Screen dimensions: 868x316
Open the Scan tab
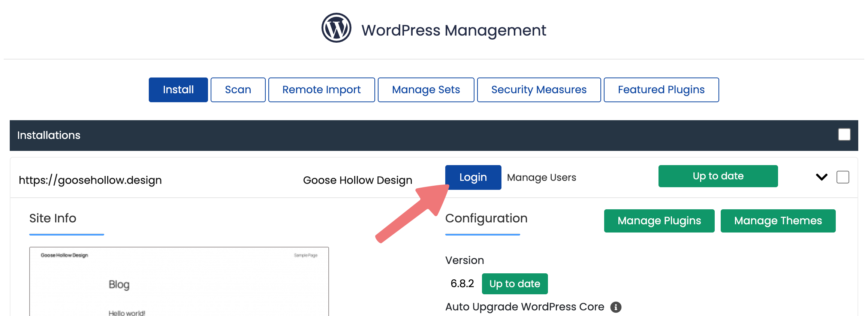coord(238,90)
